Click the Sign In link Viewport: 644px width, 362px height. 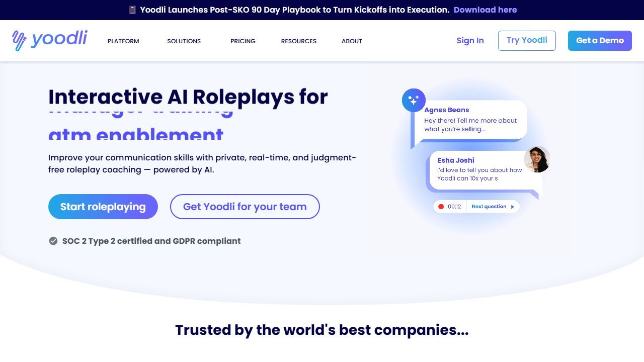470,41
